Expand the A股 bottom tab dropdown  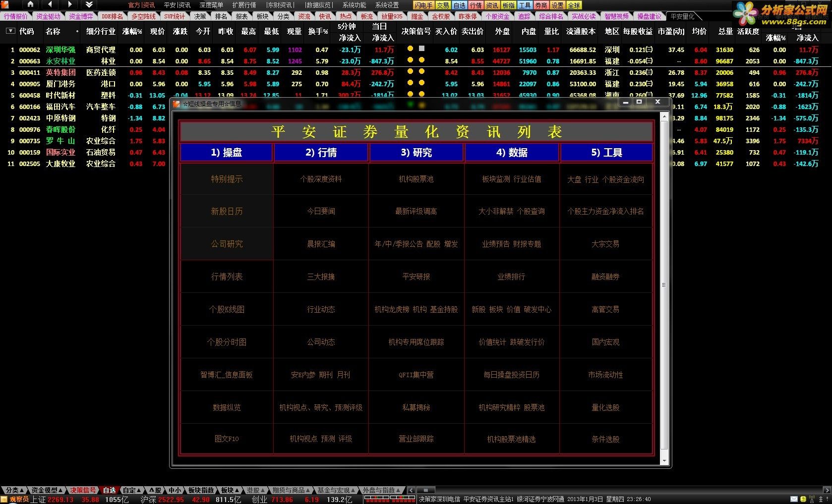click(155, 491)
